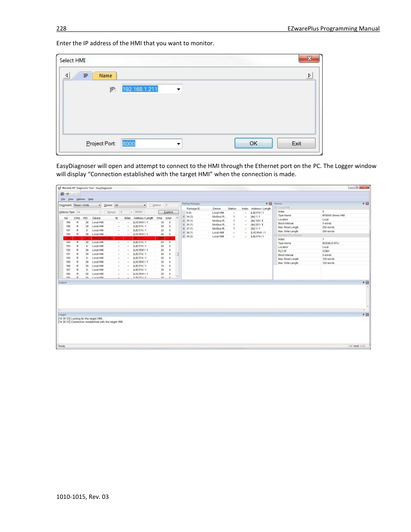Open the Device All dropdown

pos(145,205)
